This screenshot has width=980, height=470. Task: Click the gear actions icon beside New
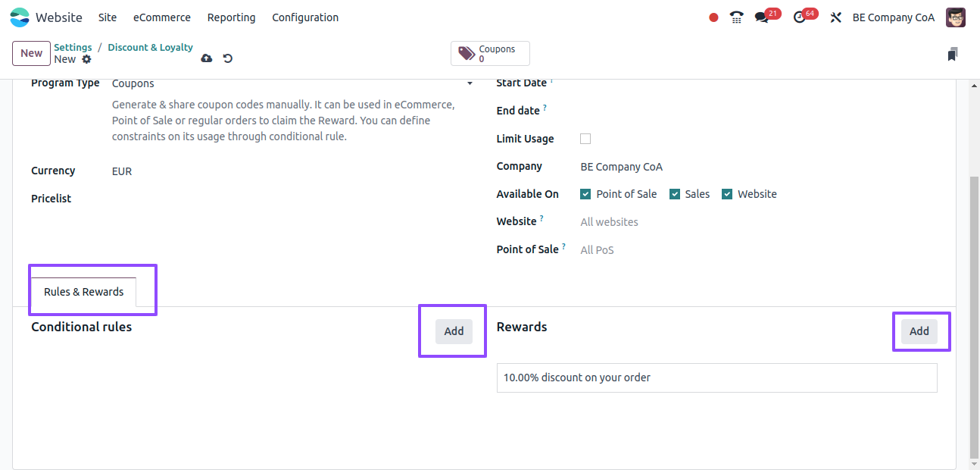(86, 59)
